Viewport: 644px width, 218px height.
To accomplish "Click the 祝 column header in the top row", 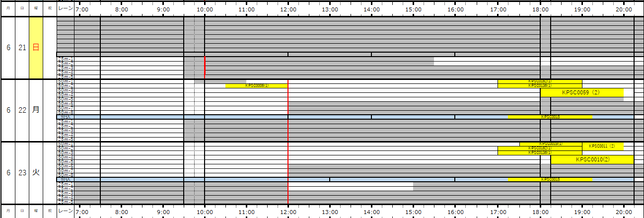I will click(x=50, y=8).
